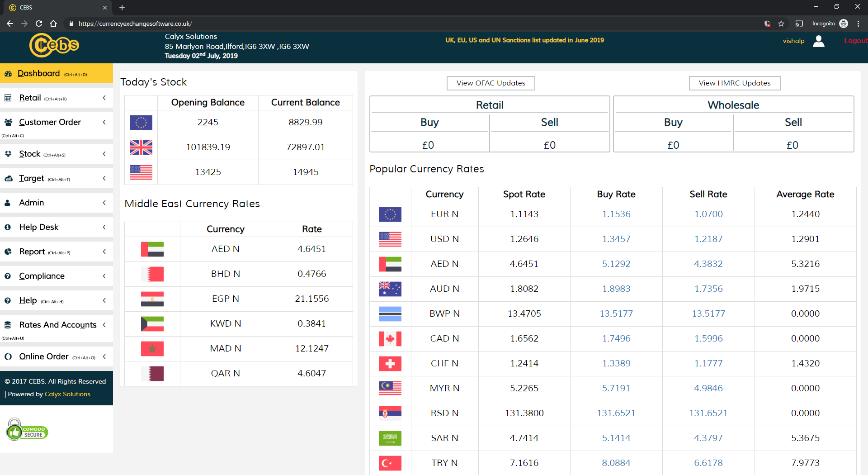This screenshot has height=475, width=868.
Task: Reload the page in browser
Action: pos(39,24)
